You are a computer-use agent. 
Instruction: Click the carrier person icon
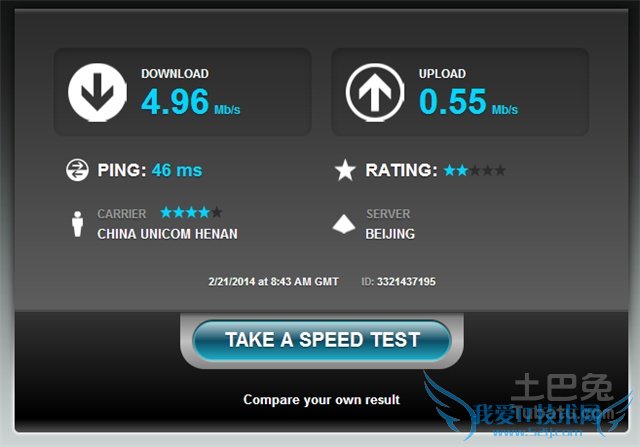point(77,224)
